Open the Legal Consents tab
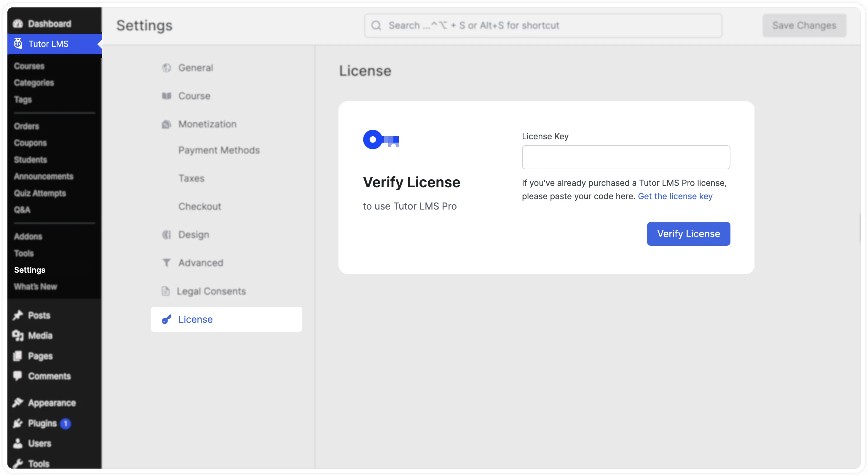This screenshot has height=476, width=868. click(x=226, y=291)
